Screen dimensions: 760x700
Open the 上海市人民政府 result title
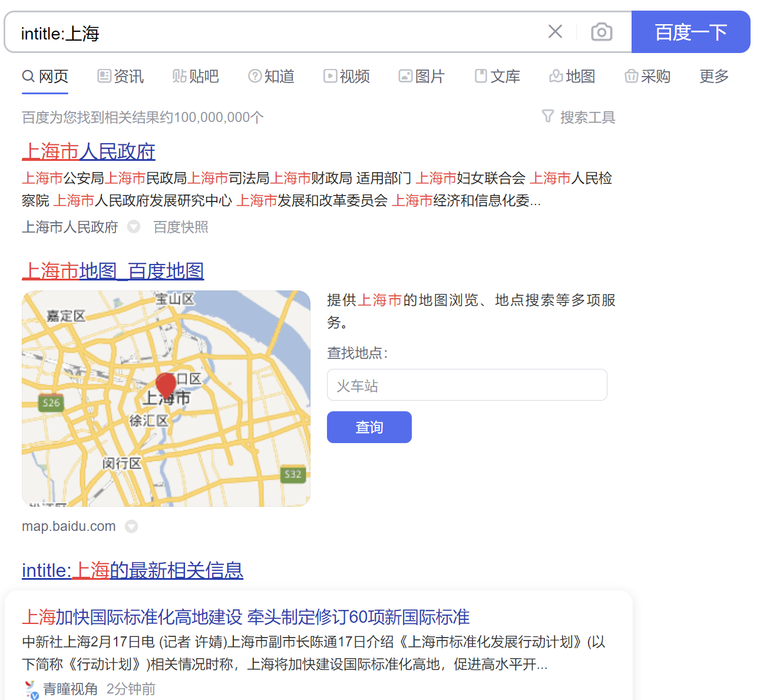pyautogui.click(x=88, y=151)
